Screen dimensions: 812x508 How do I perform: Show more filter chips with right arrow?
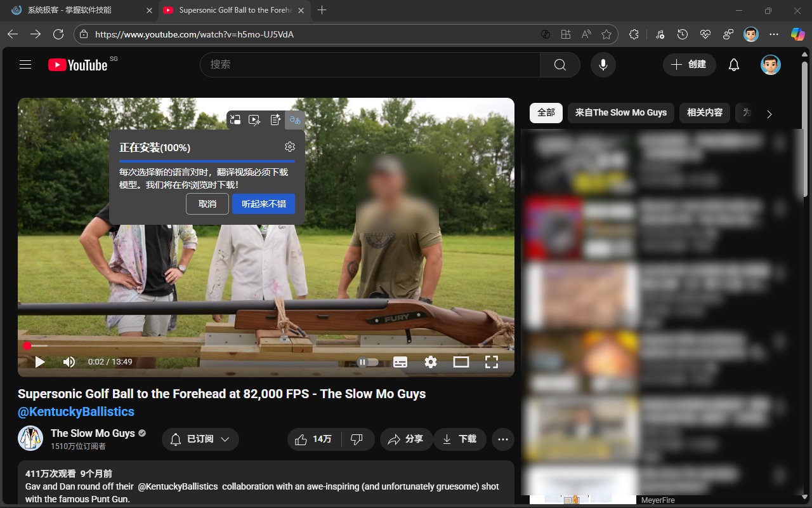pos(769,114)
